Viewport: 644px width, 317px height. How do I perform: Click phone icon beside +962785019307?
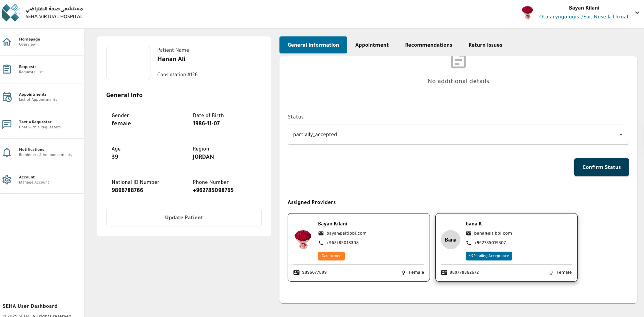[x=469, y=243]
